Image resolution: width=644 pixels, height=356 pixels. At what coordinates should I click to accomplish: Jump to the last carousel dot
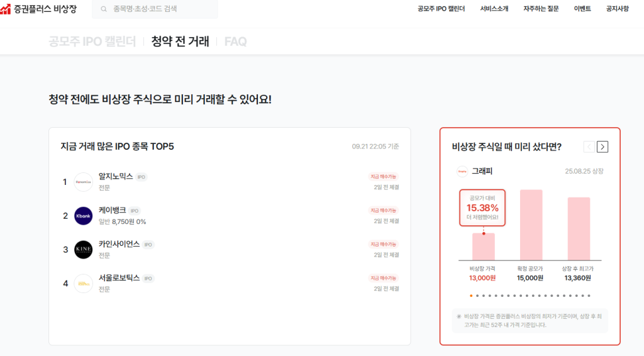589,295
